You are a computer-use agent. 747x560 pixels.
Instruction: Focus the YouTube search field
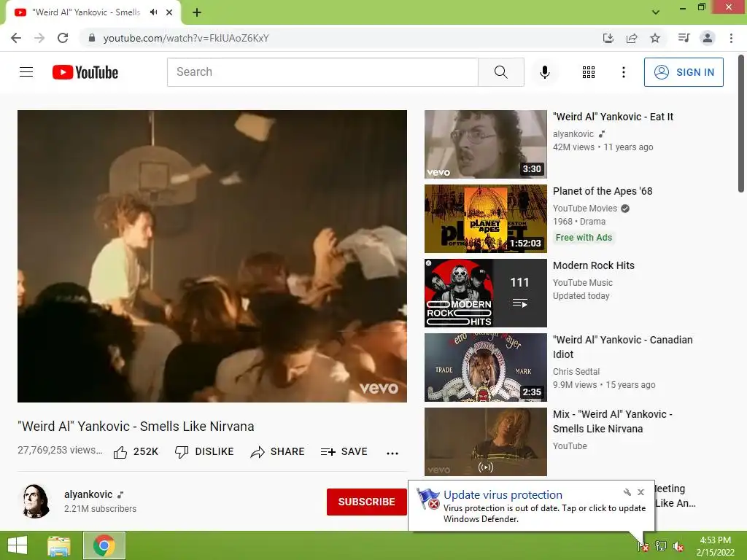click(322, 72)
